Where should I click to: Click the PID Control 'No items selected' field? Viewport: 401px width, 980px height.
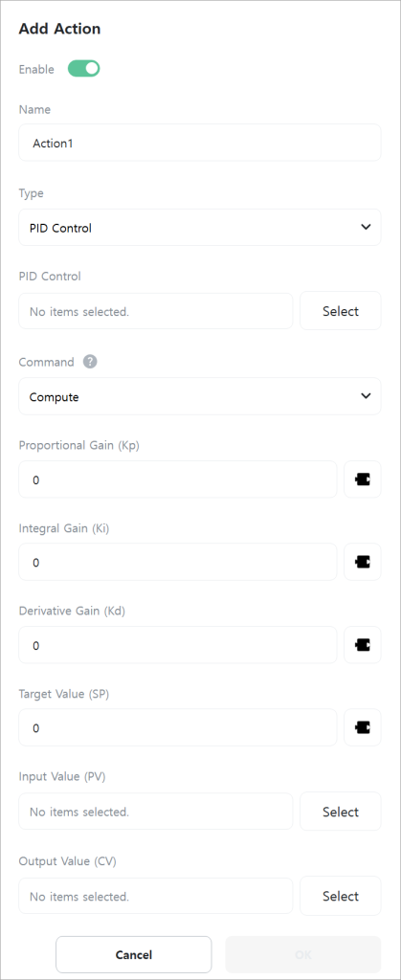coord(156,311)
